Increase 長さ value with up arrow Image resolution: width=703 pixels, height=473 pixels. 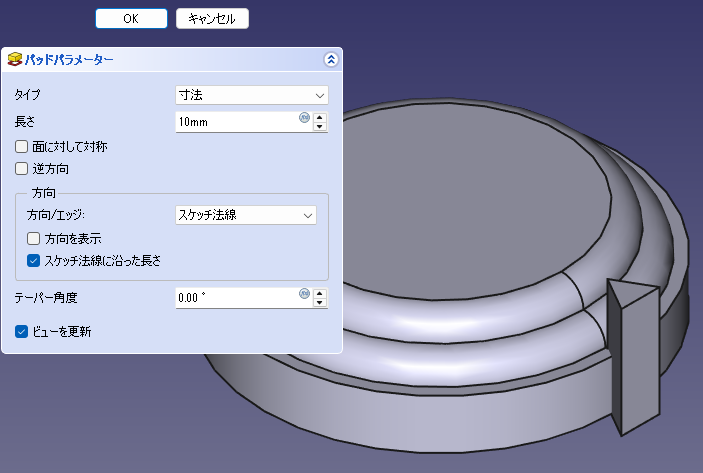[x=320, y=117]
